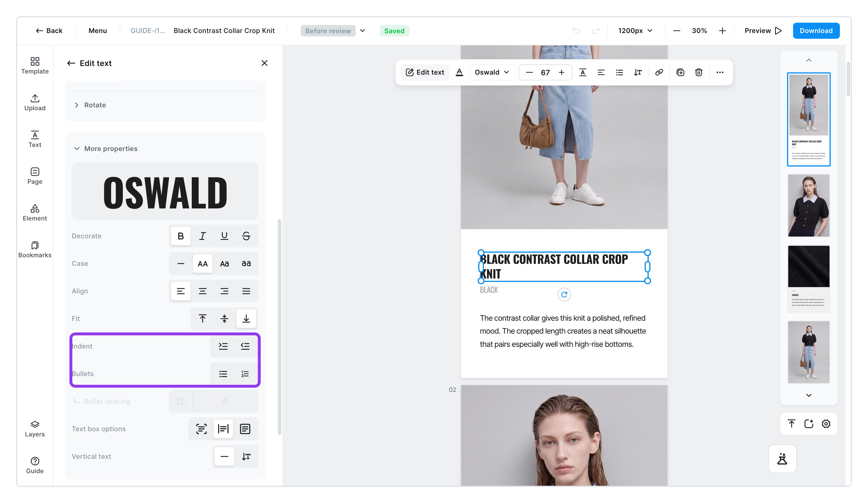Screen dimensions: 868x503
Task: Open the Template sidebar panel
Action: pyautogui.click(x=35, y=65)
